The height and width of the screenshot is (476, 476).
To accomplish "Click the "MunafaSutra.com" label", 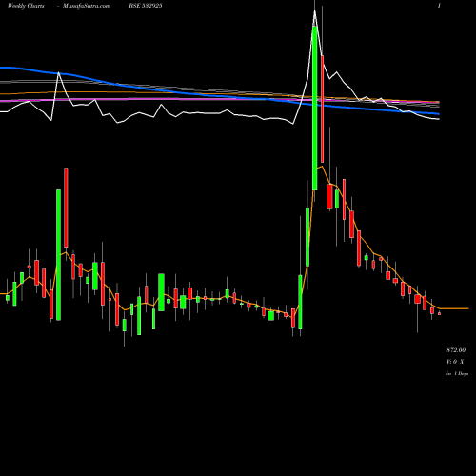I will click(x=87, y=6).
